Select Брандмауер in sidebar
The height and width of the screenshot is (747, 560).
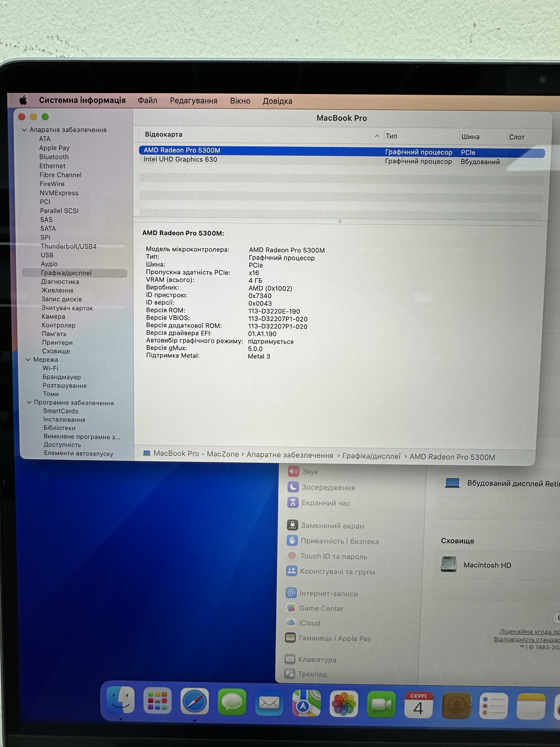click(62, 377)
